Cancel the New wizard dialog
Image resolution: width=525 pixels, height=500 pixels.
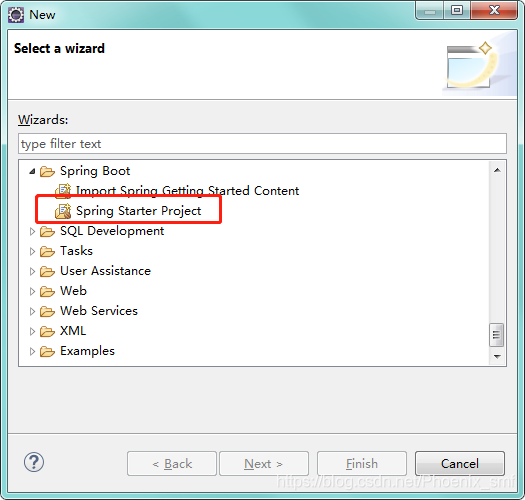pyautogui.click(x=460, y=464)
